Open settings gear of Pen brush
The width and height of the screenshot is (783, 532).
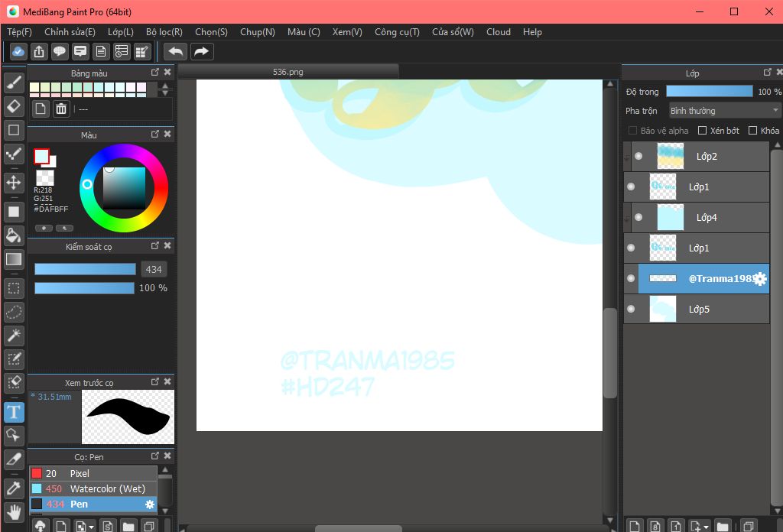click(150, 504)
